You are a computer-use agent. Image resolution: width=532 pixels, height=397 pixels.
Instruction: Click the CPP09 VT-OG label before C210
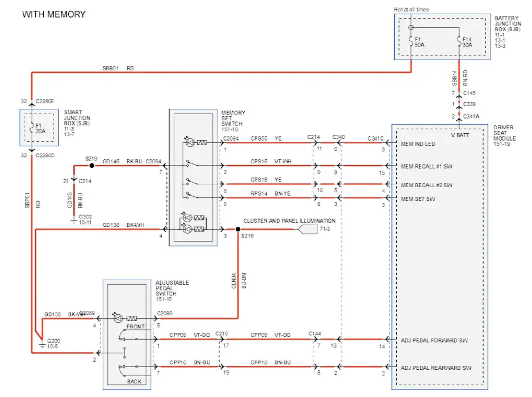pyautogui.click(x=190, y=335)
